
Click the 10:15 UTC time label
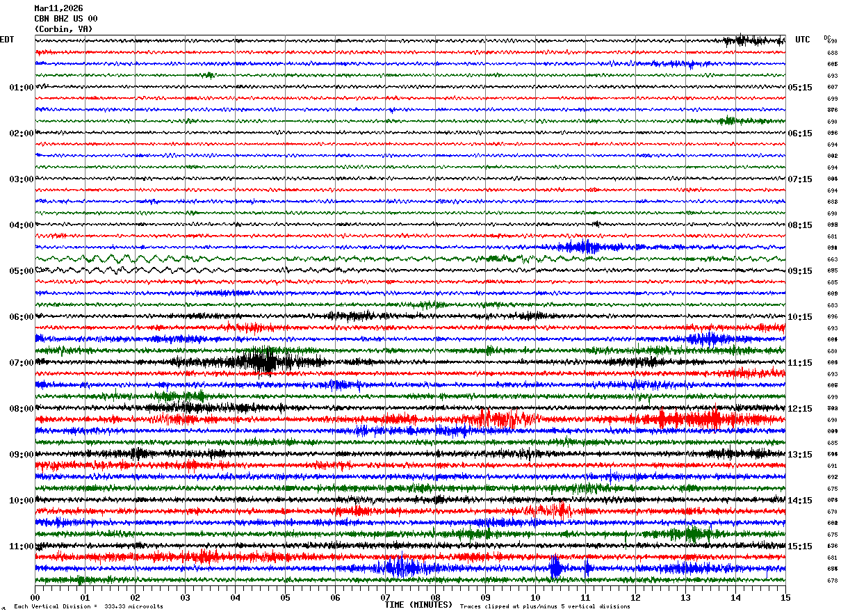click(800, 317)
